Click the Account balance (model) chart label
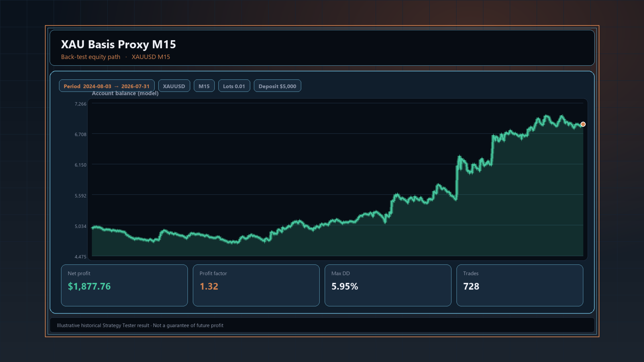This screenshot has height=362, width=644. [125, 93]
